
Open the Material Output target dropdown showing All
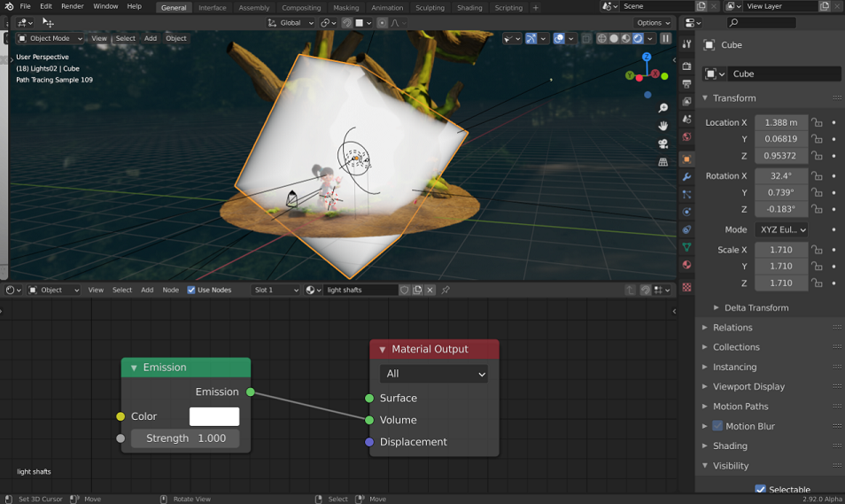pos(434,374)
